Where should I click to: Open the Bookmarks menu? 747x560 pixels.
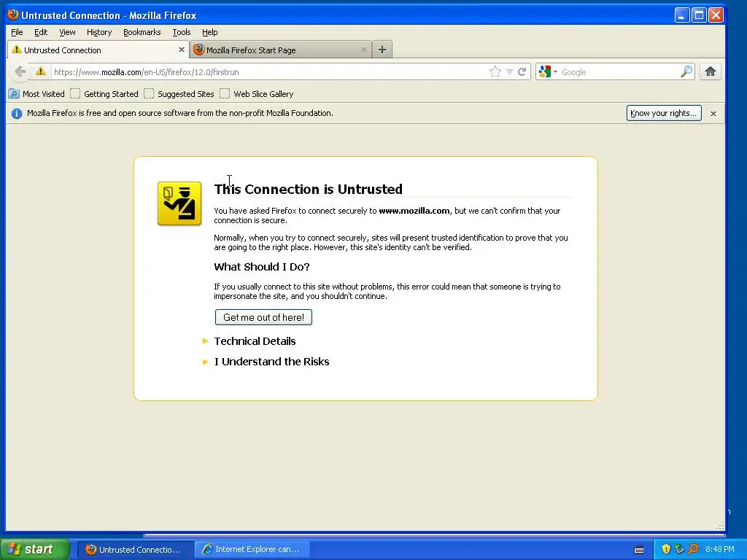click(x=142, y=32)
